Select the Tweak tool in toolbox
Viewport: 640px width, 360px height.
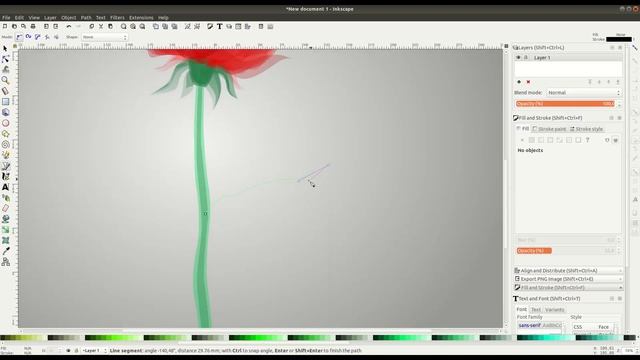(x=5, y=70)
